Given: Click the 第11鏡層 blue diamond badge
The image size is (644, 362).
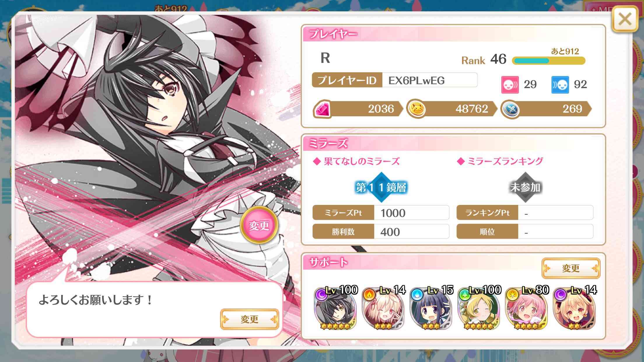Looking at the screenshot, I should 381,187.
